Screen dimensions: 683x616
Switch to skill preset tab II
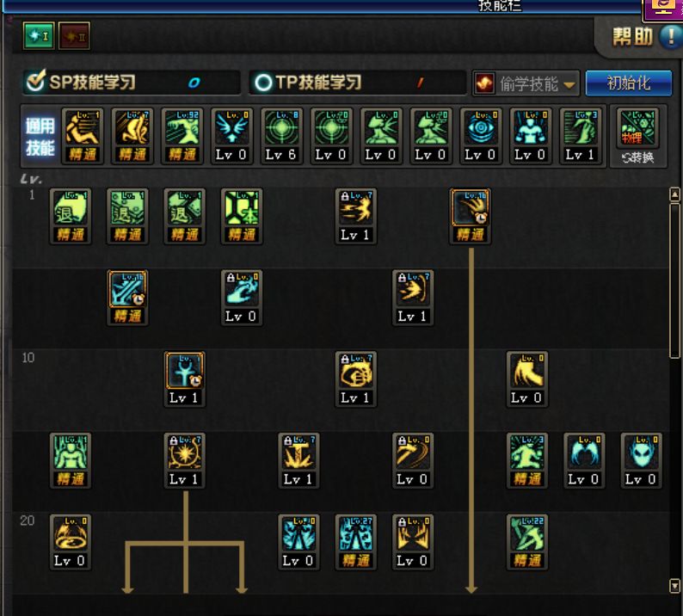click(x=74, y=36)
